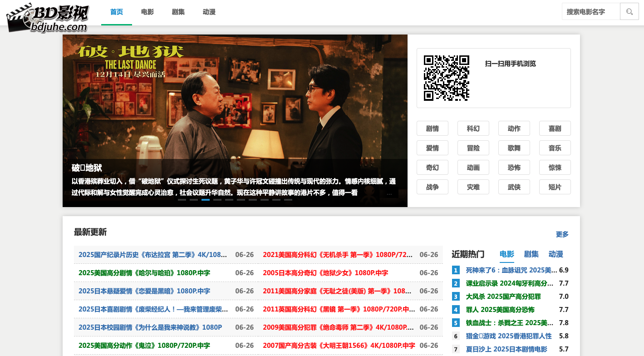644x356 pixels.
Task: Focus the movie name search field
Action: 591,12
